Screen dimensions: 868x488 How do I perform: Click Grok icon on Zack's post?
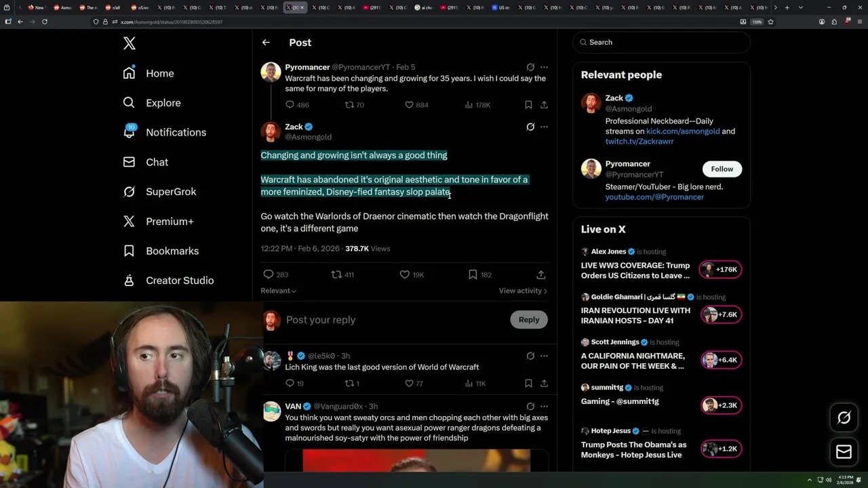tap(530, 127)
